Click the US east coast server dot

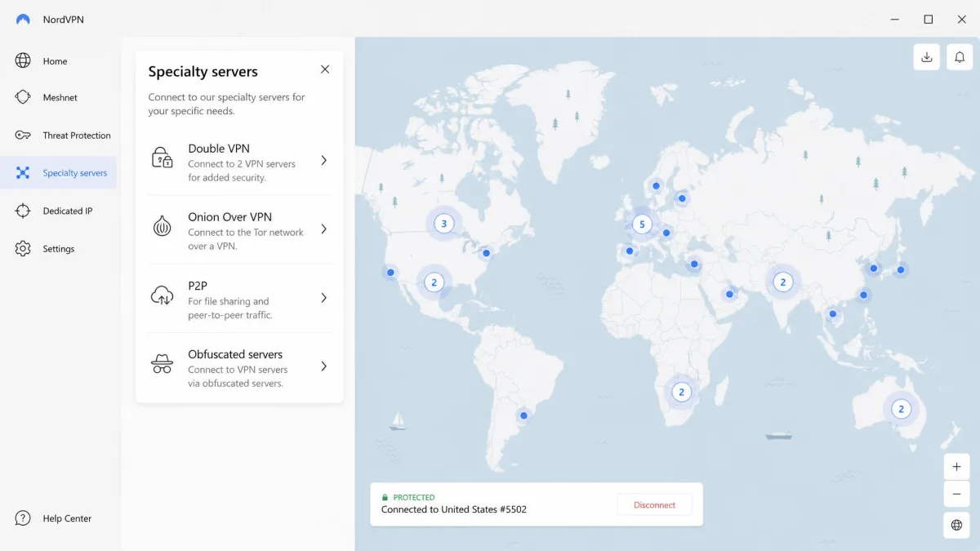pyautogui.click(x=486, y=253)
